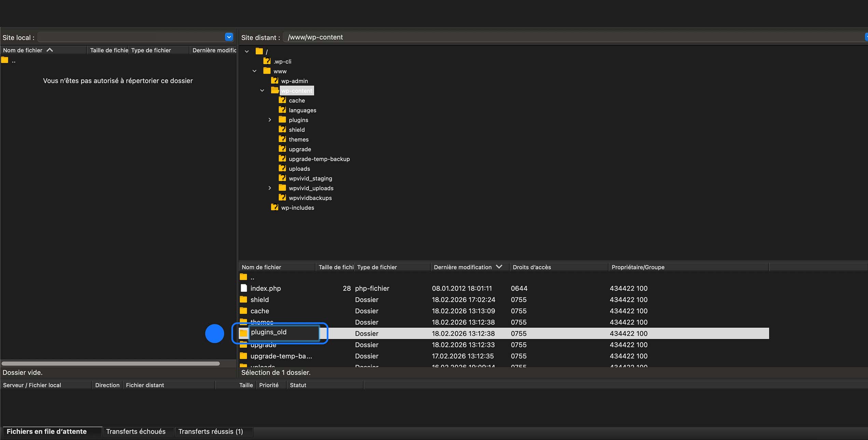
Task: Click the parent directory folder icon in local pane
Action: point(5,61)
